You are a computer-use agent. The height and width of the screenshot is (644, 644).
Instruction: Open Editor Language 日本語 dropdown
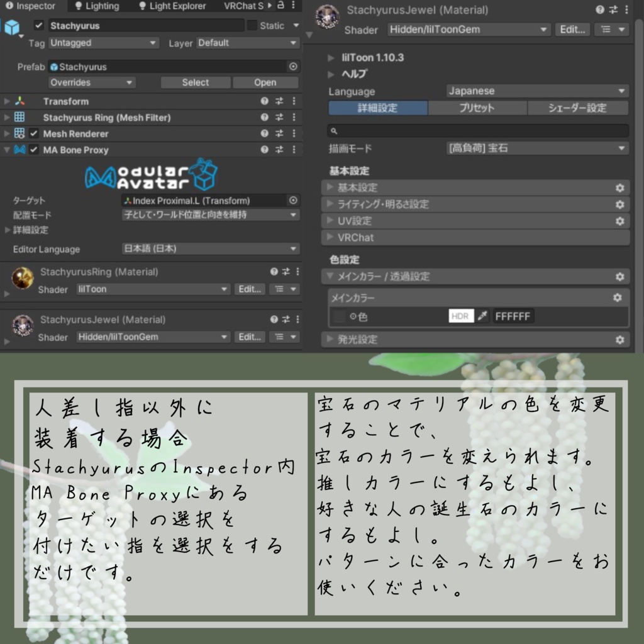(211, 248)
